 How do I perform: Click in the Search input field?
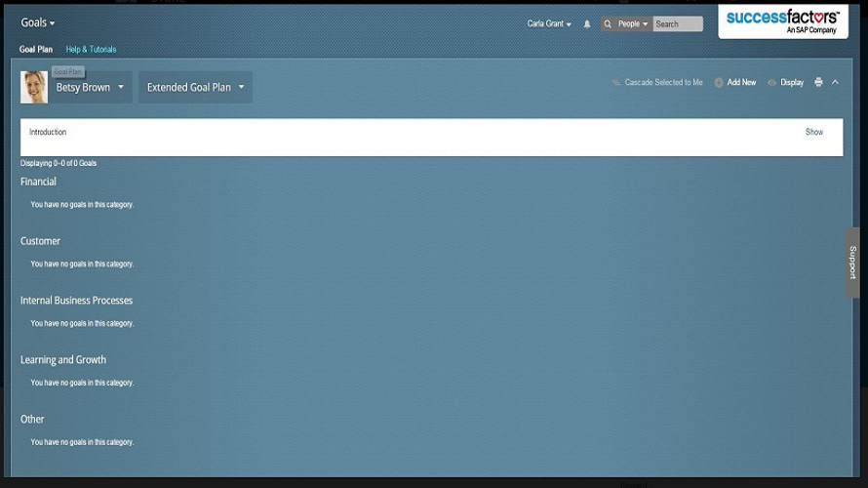(677, 24)
